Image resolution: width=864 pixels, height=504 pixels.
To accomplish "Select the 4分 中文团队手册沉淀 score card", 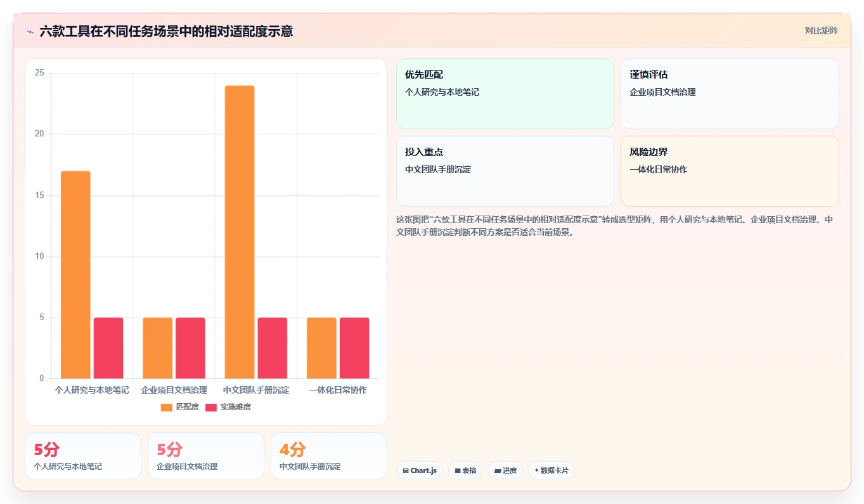I will click(329, 456).
